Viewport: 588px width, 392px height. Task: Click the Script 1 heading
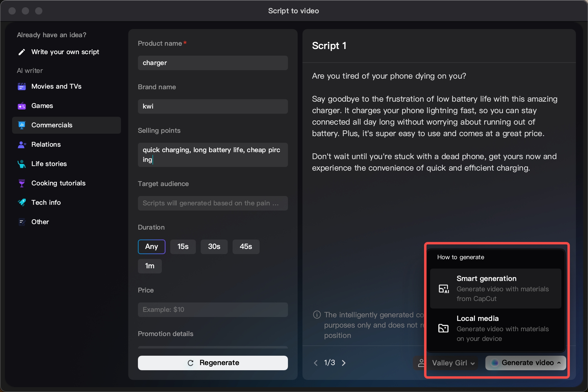point(329,46)
